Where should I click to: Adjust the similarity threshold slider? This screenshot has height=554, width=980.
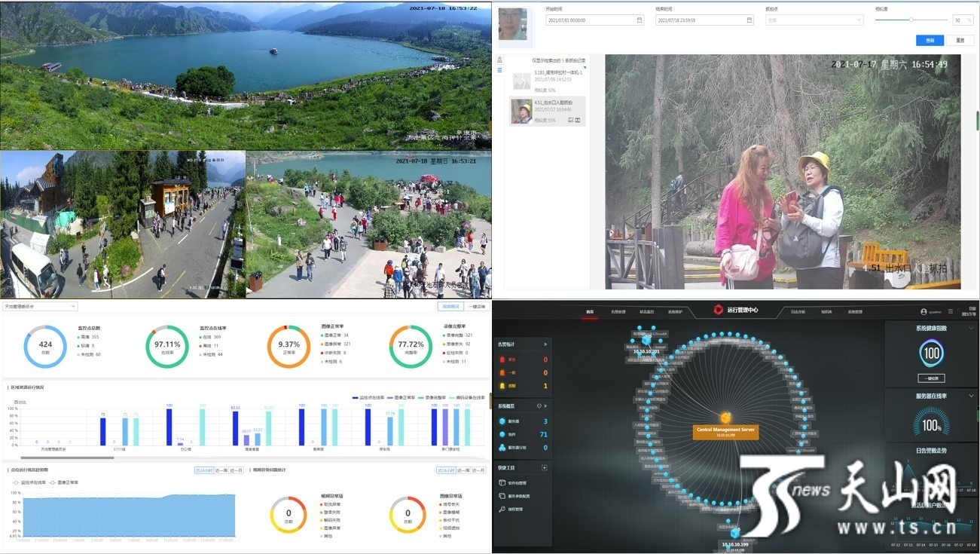[x=911, y=20]
